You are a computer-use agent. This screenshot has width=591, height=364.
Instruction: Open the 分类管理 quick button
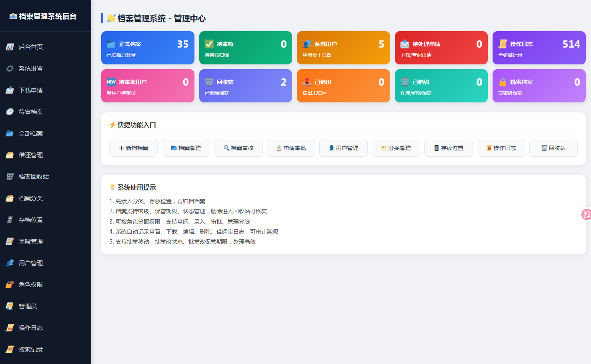[x=396, y=148]
